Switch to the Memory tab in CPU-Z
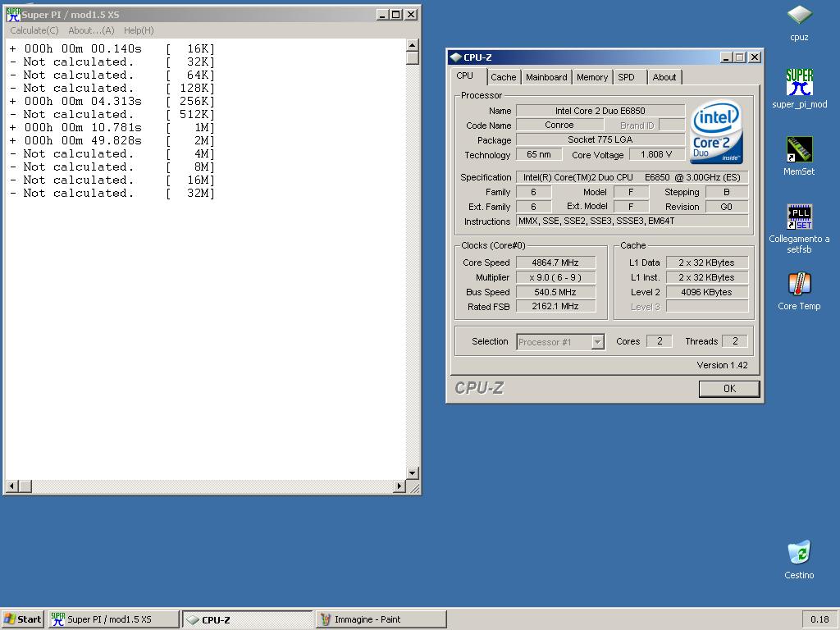 point(592,77)
